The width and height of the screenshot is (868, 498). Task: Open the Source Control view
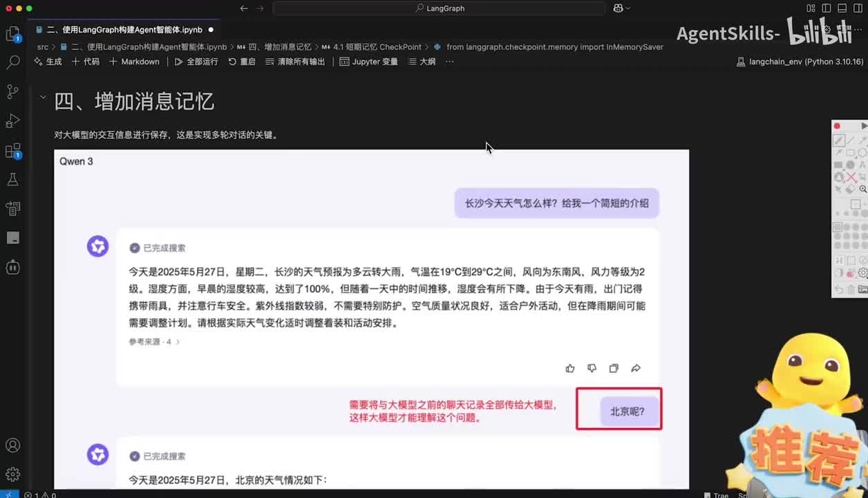(x=12, y=91)
